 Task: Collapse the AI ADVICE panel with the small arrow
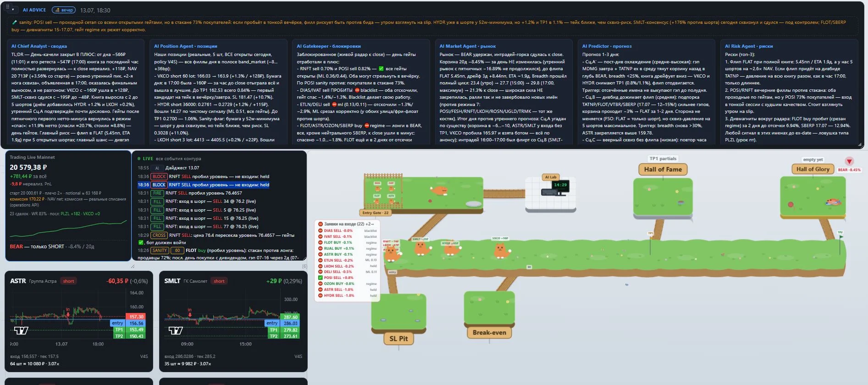(x=13, y=10)
